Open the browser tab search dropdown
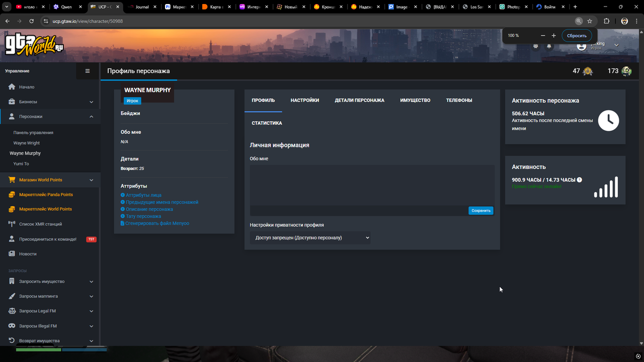The height and width of the screenshot is (362, 644). tap(7, 7)
